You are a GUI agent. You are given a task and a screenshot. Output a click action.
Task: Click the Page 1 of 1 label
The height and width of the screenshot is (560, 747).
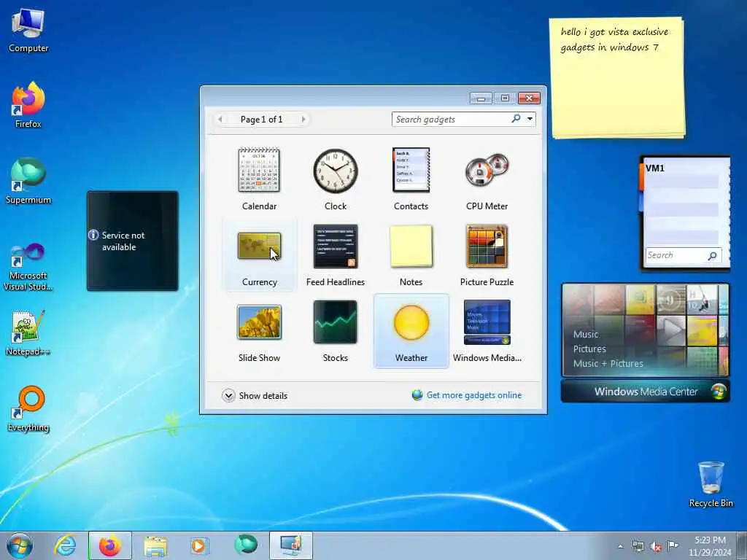coord(262,119)
